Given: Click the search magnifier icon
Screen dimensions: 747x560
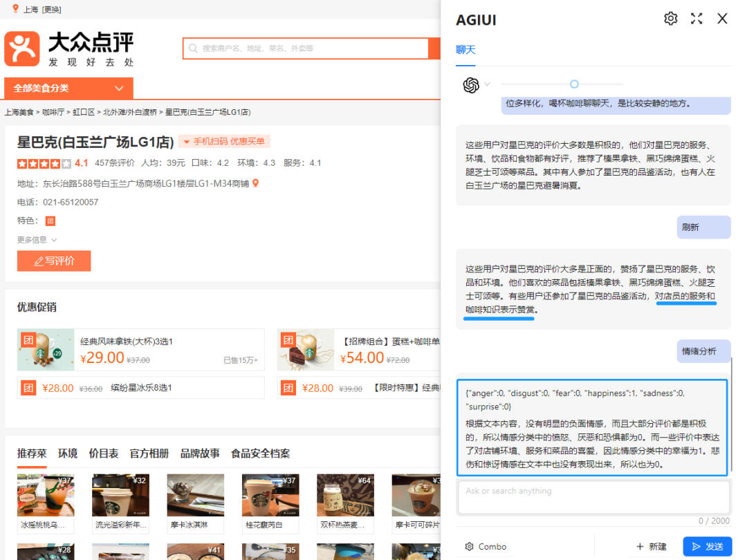Looking at the screenshot, I should tap(193, 48).
